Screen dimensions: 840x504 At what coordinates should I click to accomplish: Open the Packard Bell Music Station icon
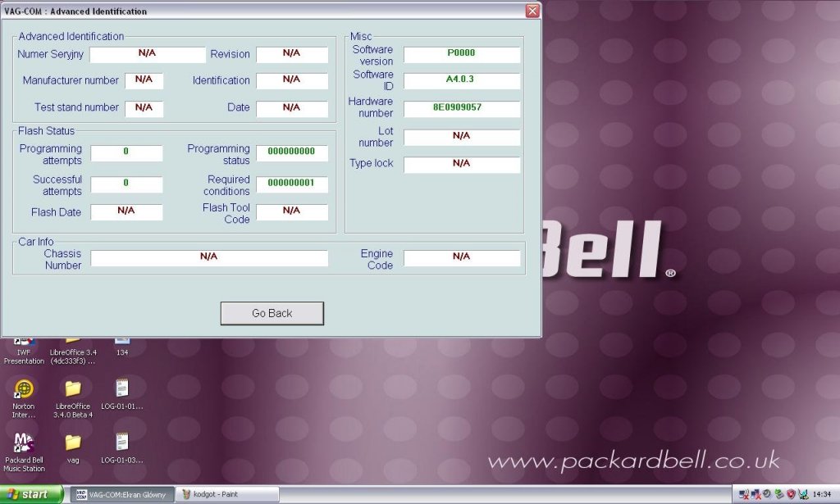coord(24,452)
